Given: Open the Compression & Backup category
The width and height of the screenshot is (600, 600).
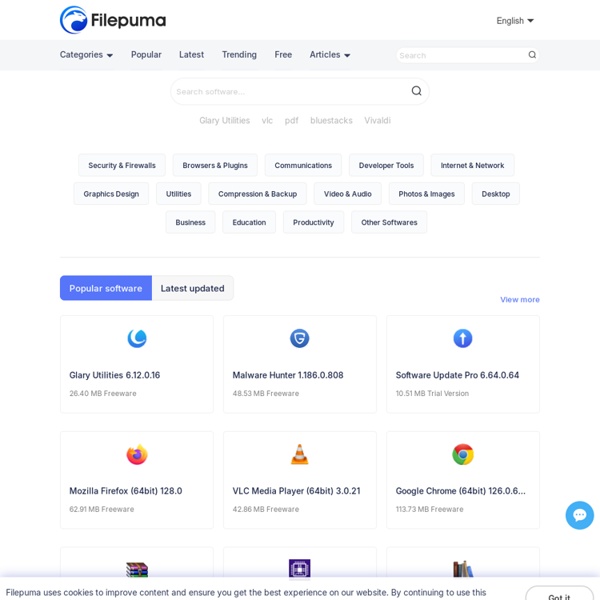Looking at the screenshot, I should (x=258, y=194).
